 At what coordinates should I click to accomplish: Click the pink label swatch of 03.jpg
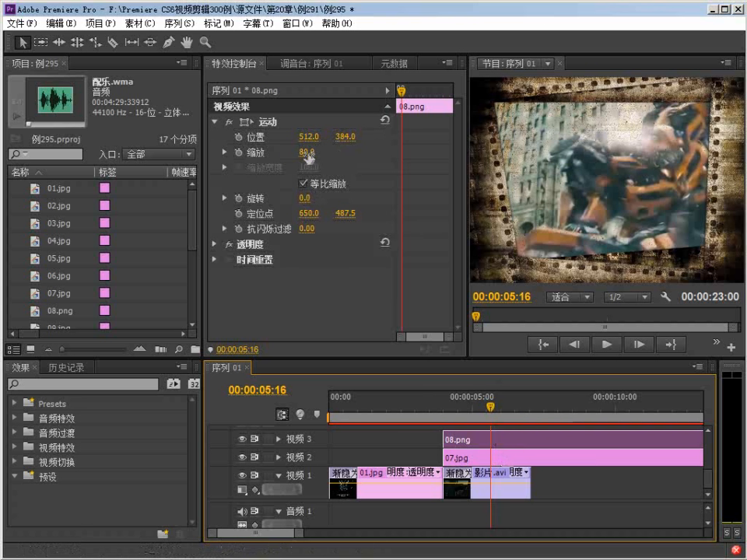click(104, 223)
